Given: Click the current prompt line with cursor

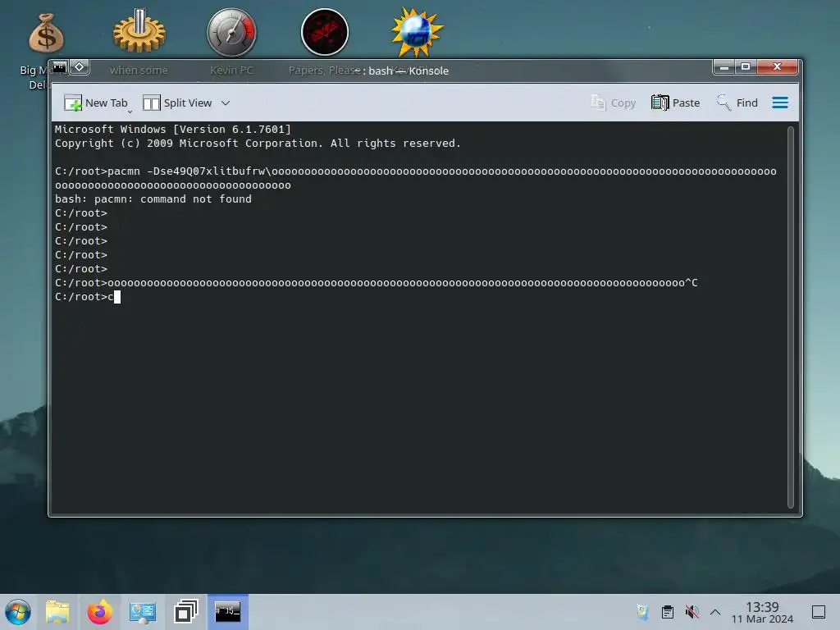Looking at the screenshot, I should [x=88, y=297].
